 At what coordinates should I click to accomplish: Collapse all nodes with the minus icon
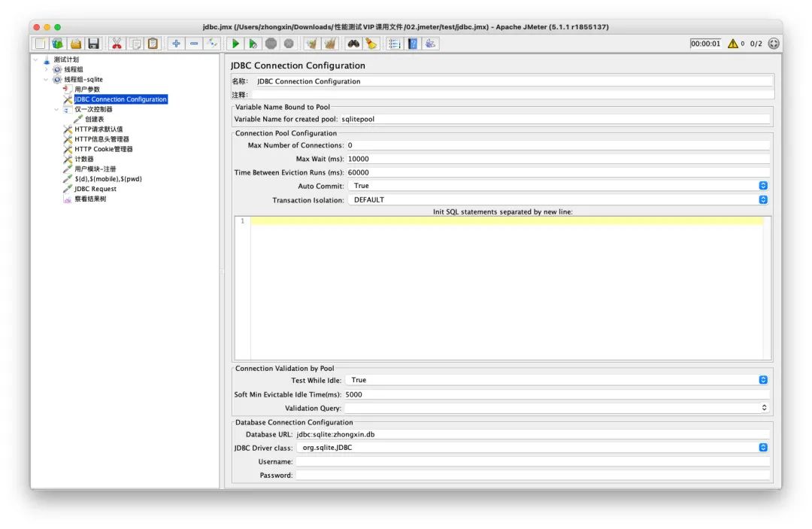click(194, 44)
